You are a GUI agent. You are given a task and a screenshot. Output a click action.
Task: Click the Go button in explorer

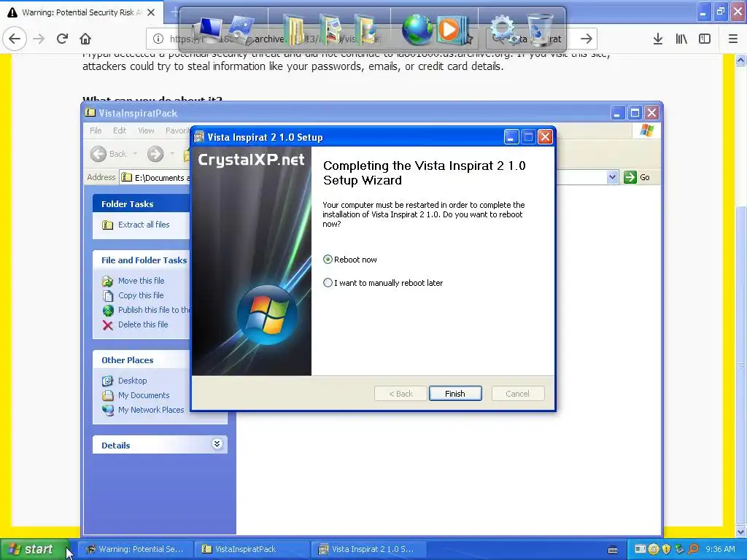click(637, 177)
